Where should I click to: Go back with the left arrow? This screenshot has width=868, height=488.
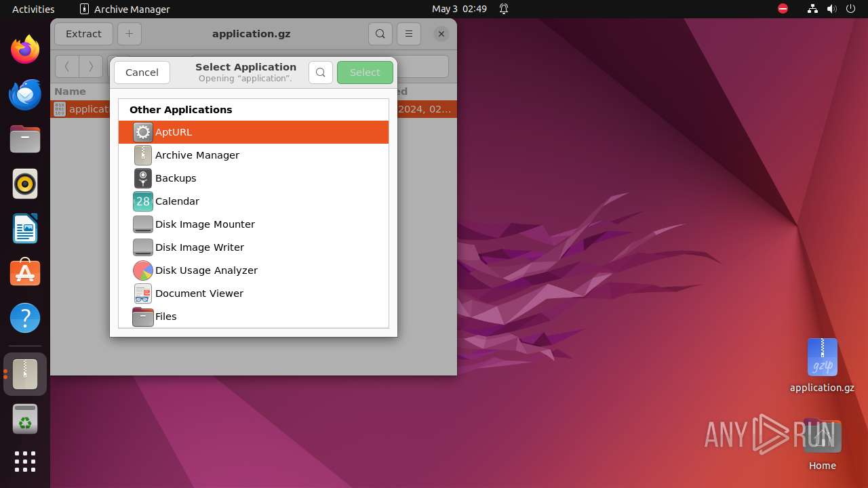pos(66,66)
